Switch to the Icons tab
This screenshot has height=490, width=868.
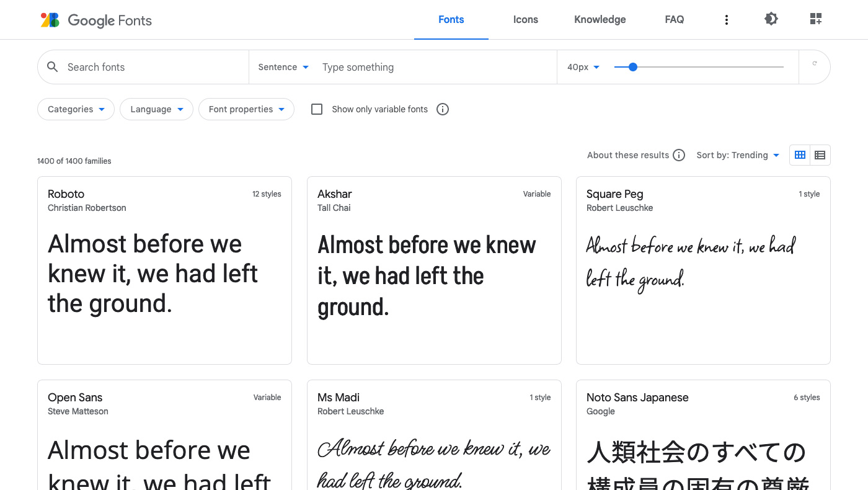pyautogui.click(x=526, y=20)
